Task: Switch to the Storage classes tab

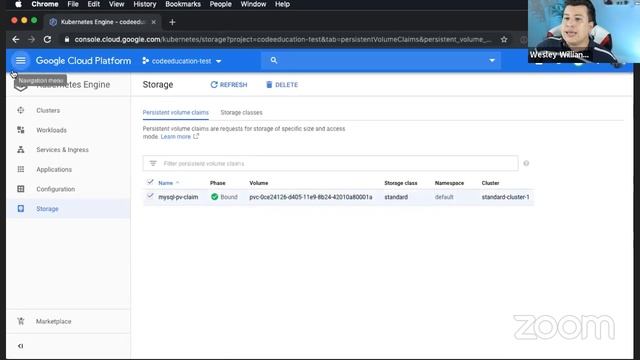Action: (241, 112)
